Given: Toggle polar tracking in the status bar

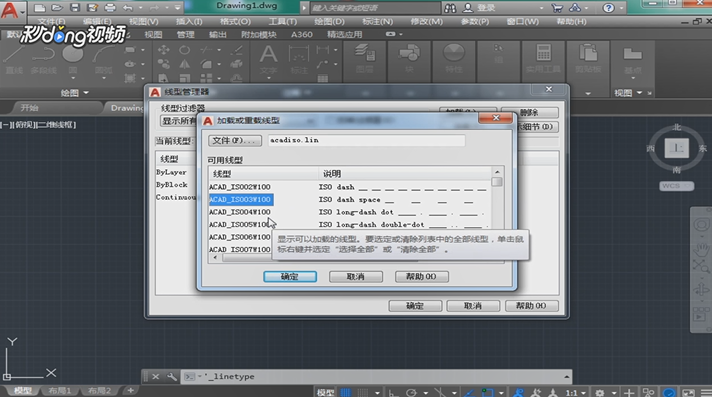Looking at the screenshot, I should click(411, 392).
